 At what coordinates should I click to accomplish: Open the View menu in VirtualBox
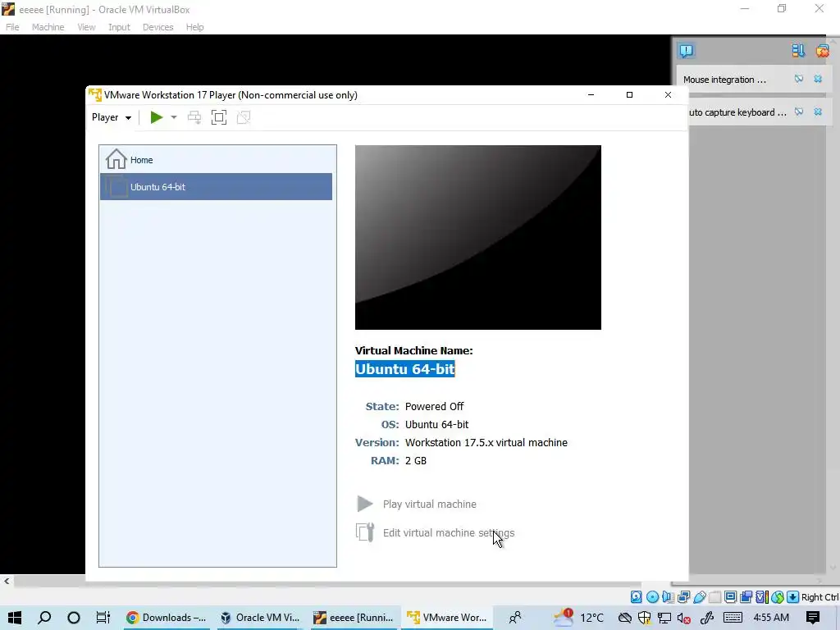86,27
